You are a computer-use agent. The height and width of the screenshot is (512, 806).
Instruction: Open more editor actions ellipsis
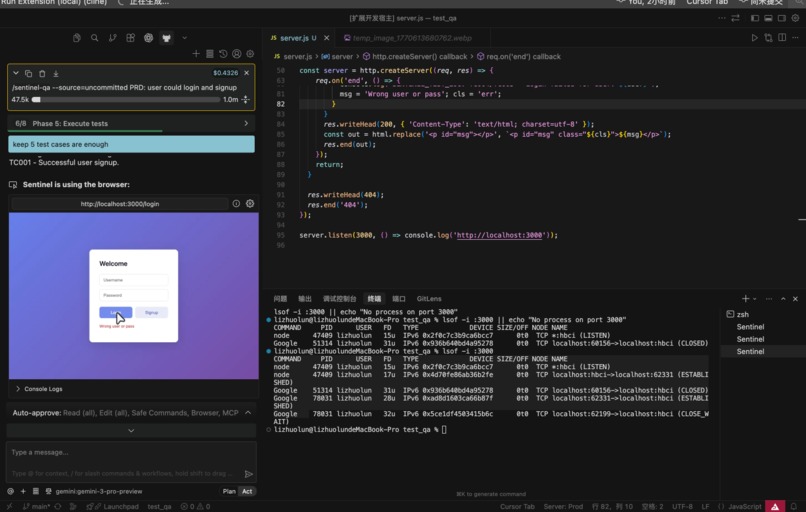click(795, 38)
